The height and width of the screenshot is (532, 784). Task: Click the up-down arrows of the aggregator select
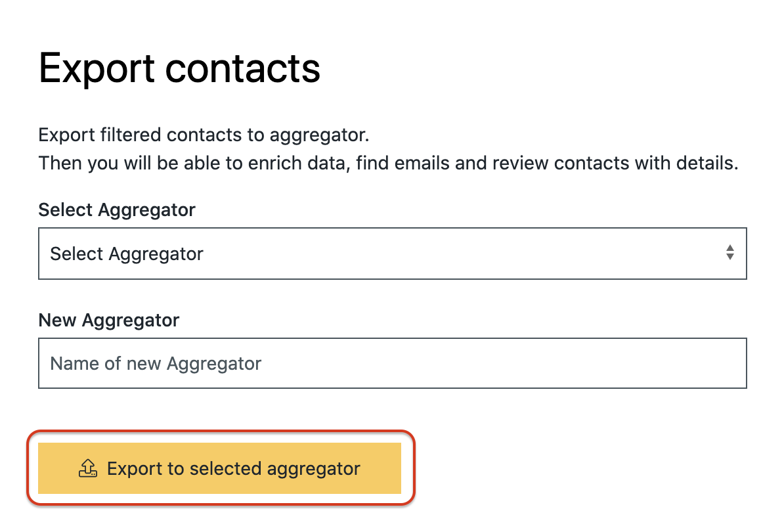(x=730, y=253)
